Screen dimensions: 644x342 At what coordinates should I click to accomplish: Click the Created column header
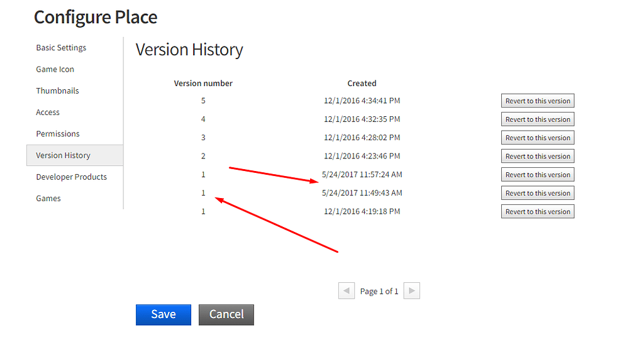(x=362, y=84)
